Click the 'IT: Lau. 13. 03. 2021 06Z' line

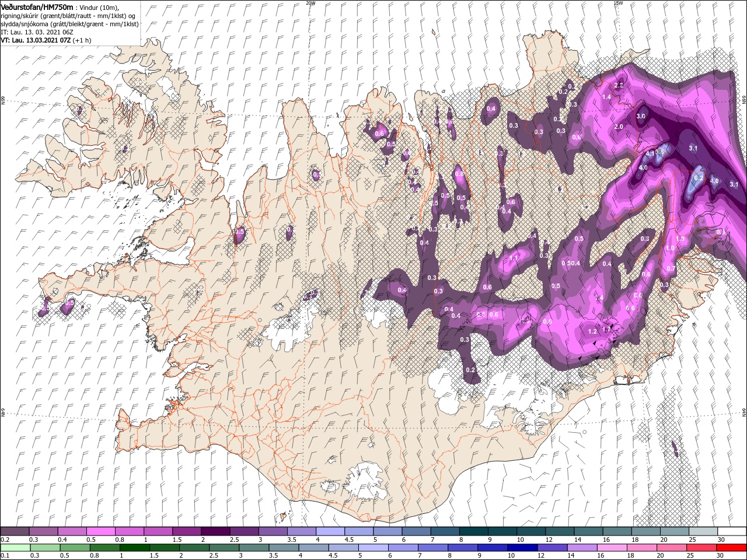[36, 32]
